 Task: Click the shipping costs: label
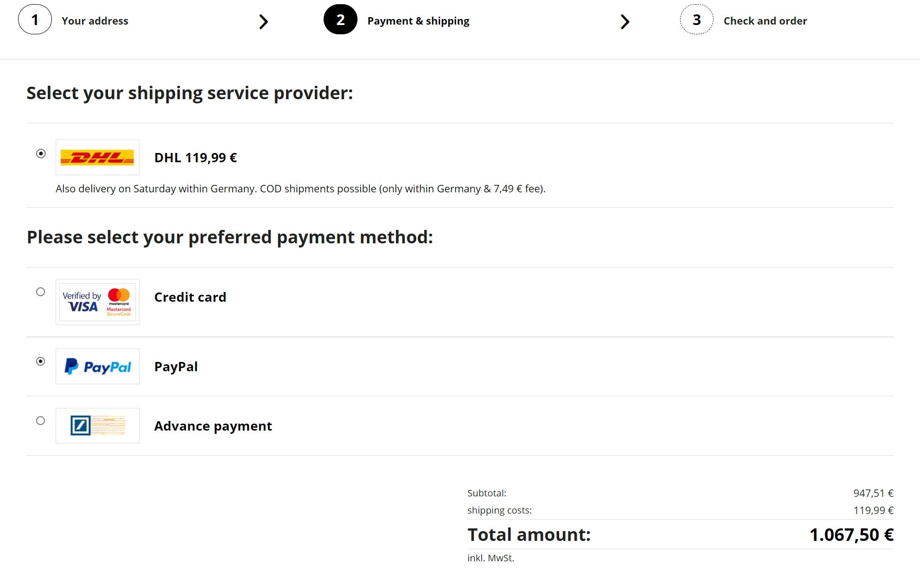click(x=499, y=510)
